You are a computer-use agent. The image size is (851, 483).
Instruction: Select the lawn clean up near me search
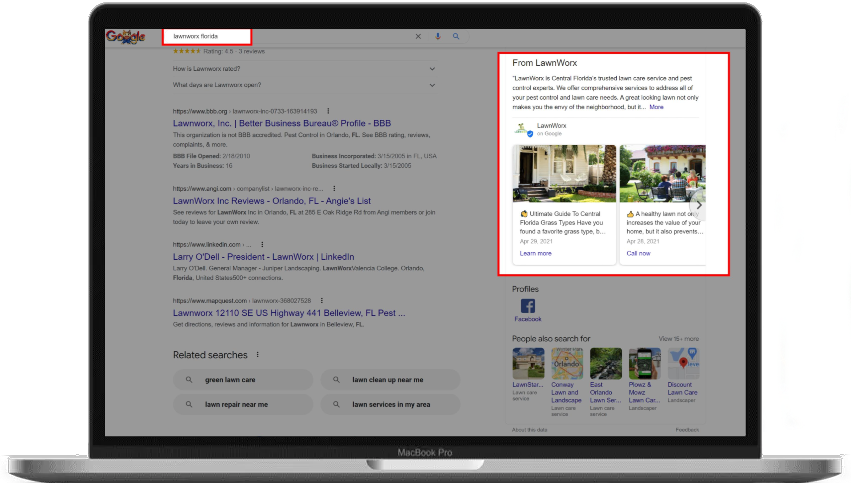click(x=390, y=380)
